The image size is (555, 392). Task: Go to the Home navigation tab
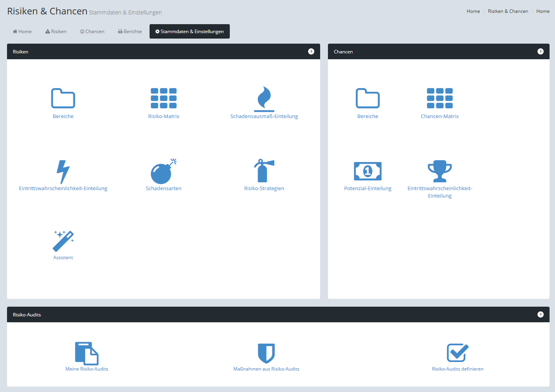(x=22, y=32)
